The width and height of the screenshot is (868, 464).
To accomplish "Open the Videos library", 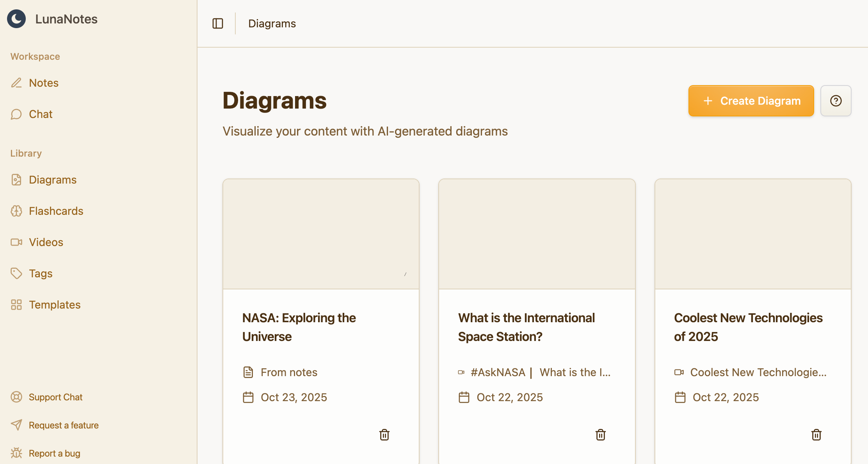I will click(x=46, y=242).
